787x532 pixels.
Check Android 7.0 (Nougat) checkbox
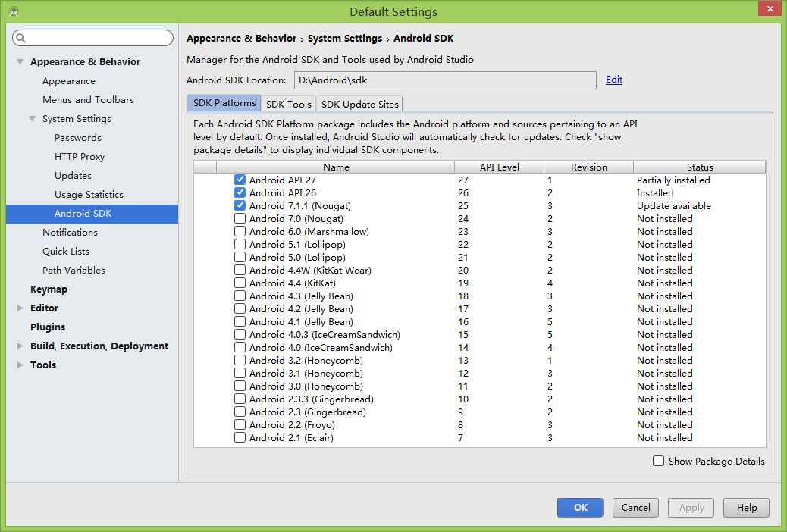point(240,219)
